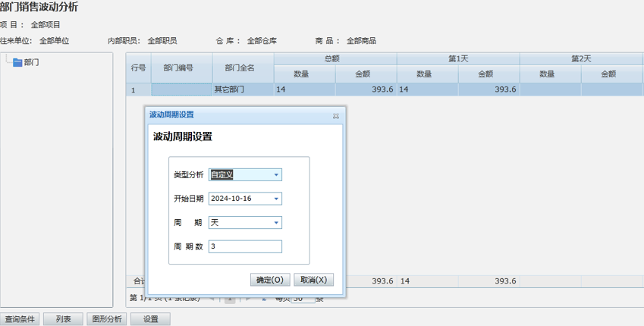Click the bottom 设置 button
This screenshot has width=644, height=326.
pyautogui.click(x=151, y=319)
